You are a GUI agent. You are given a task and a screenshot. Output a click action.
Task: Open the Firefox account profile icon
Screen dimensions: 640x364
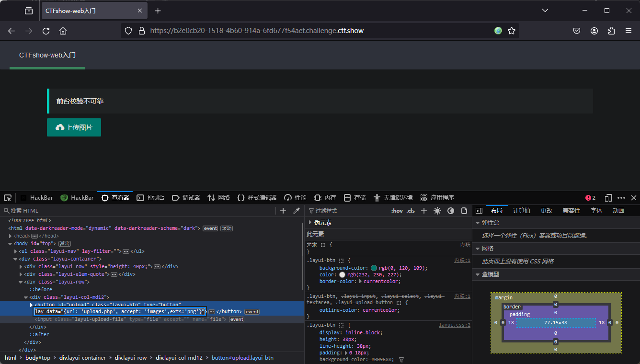point(594,31)
